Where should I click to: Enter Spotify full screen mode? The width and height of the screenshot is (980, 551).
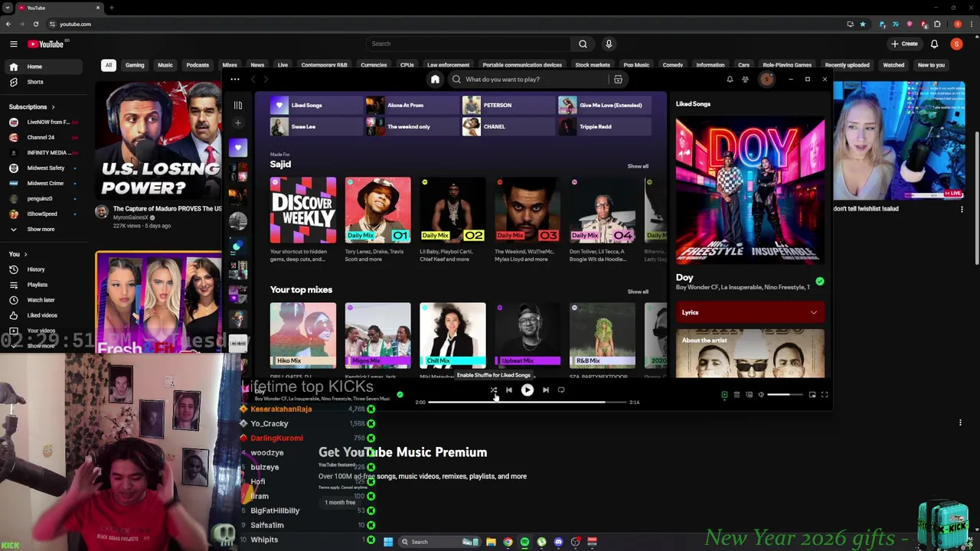[x=825, y=395]
